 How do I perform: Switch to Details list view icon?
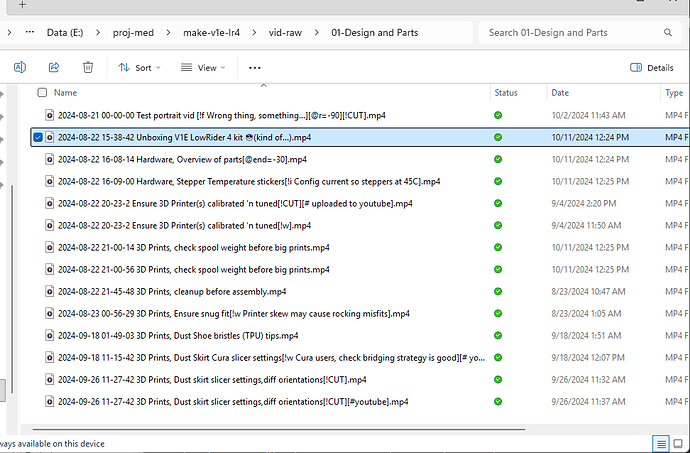coord(661,443)
